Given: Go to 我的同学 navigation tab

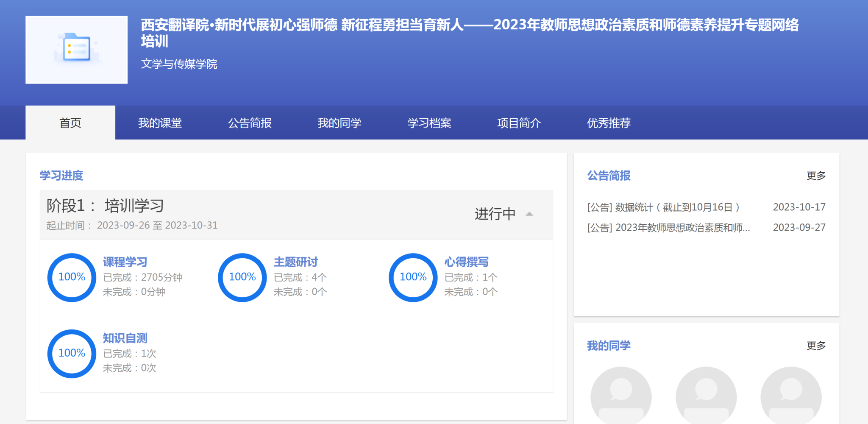Looking at the screenshot, I should pyautogui.click(x=339, y=123).
